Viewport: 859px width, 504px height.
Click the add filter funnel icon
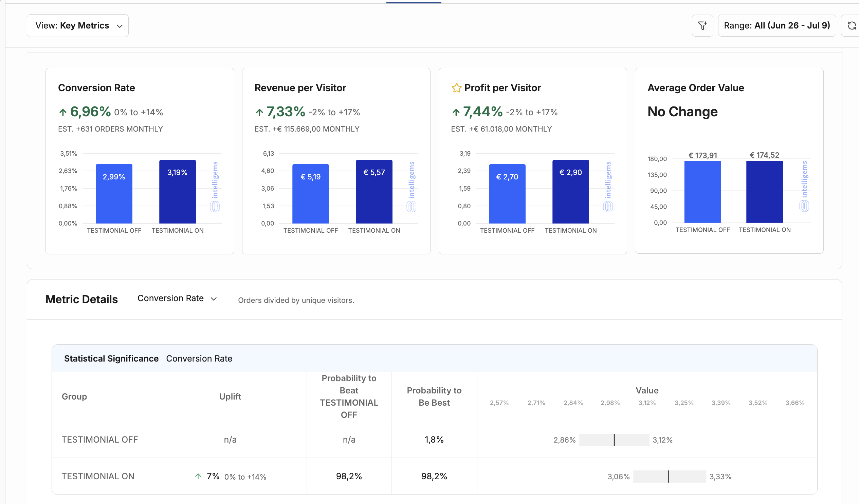click(x=702, y=25)
